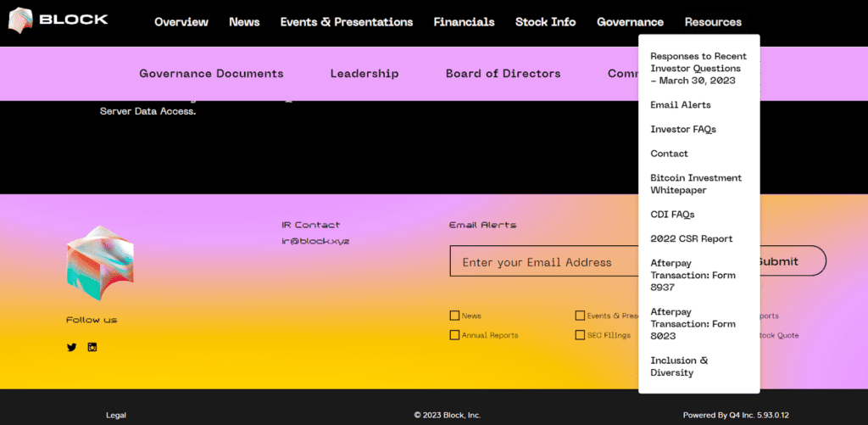The image size is (868, 425).
Task: Open the Overview nav item
Action: [x=181, y=22]
